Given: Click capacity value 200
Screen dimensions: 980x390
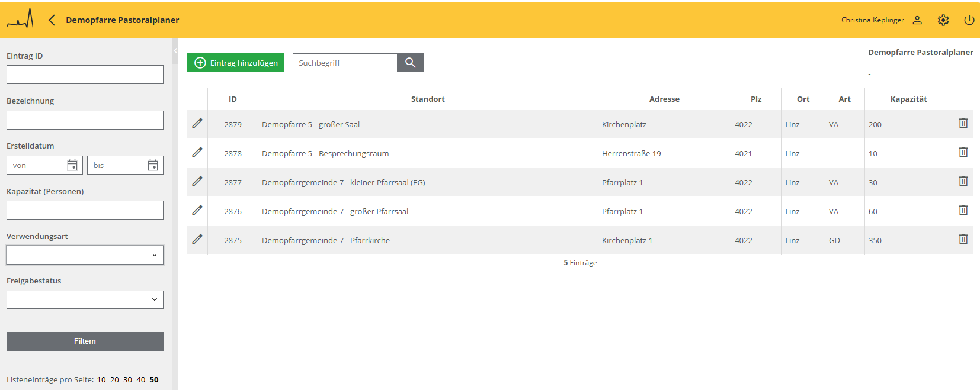Looking at the screenshot, I should click(x=875, y=124).
